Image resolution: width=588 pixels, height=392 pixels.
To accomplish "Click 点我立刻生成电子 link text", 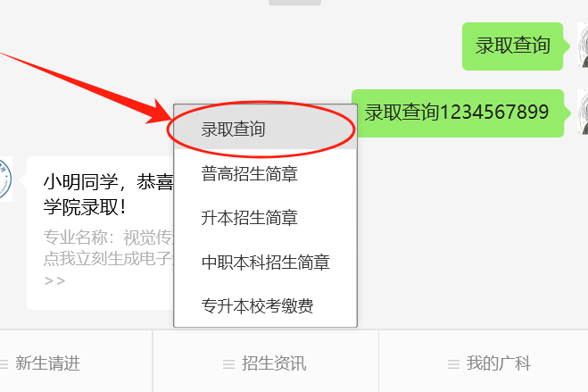I will pos(108,258).
